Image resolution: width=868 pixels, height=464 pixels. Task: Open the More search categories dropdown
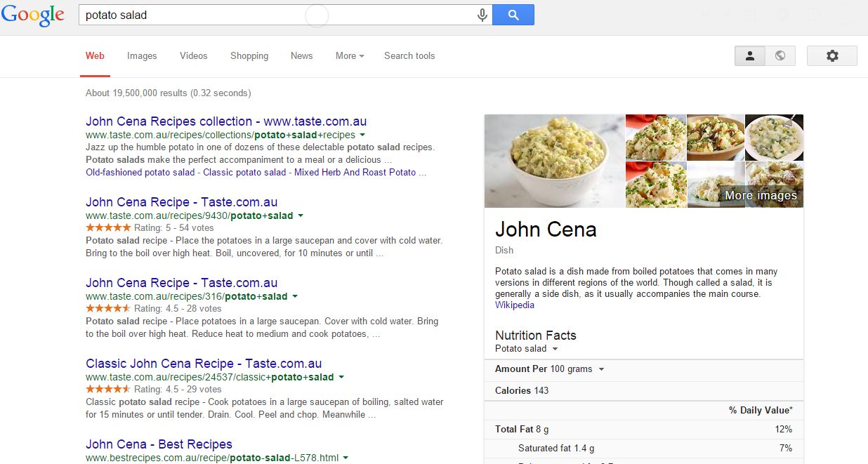pos(349,55)
